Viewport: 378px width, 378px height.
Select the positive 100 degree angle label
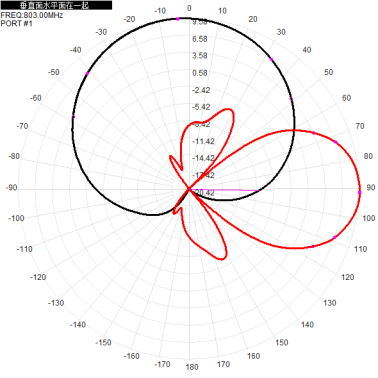coord(369,218)
